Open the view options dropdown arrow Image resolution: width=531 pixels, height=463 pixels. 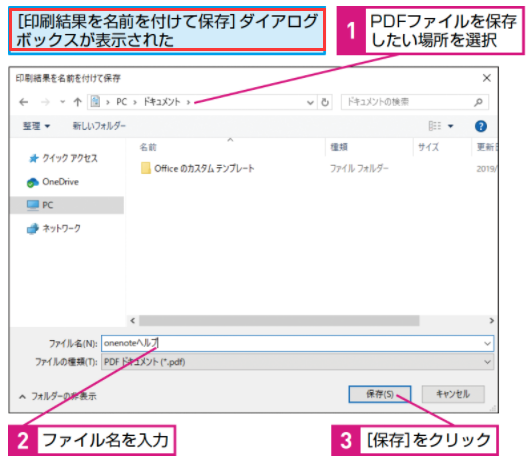pyautogui.click(x=450, y=126)
